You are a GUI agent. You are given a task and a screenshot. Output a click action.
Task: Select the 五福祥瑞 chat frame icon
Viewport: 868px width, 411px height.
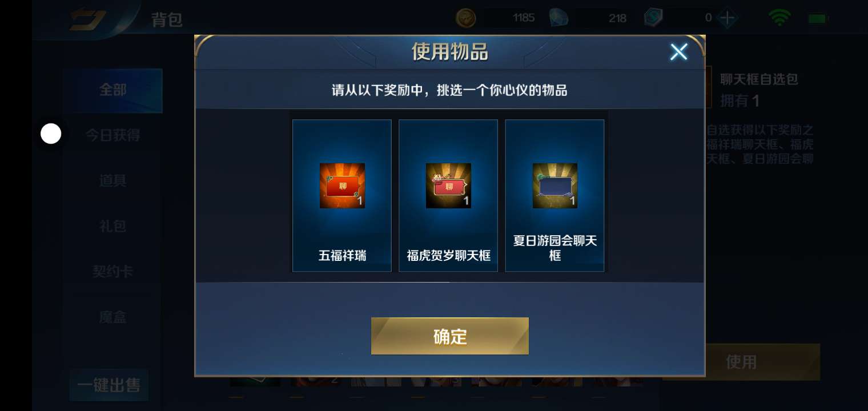[342, 186]
